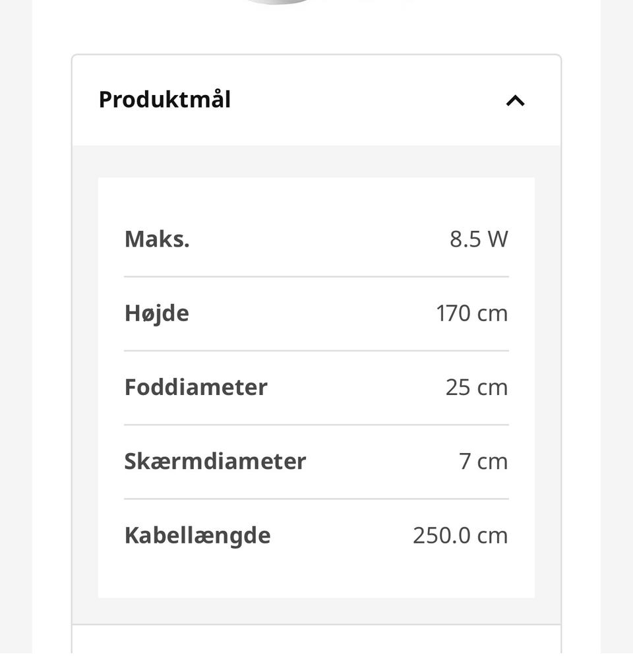Select the Maks. row label
Viewport: 633px width, 672px height.
point(157,239)
